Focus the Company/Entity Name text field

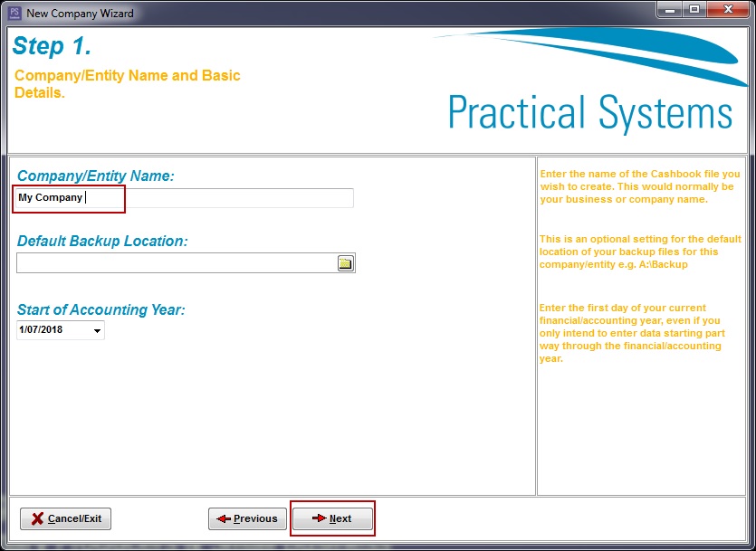(185, 198)
